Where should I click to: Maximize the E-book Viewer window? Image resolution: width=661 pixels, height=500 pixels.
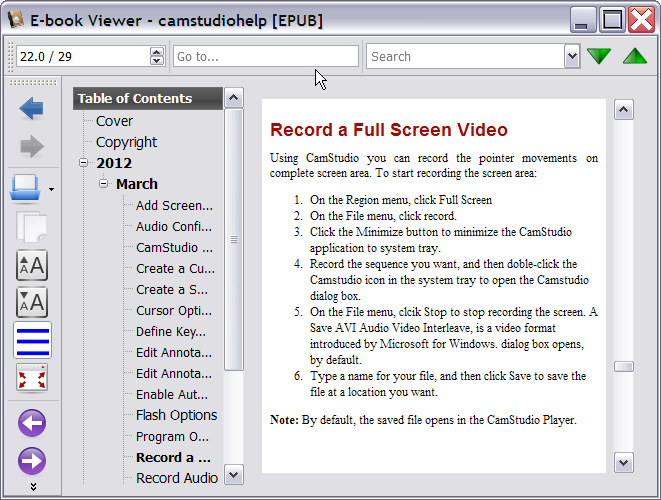(612, 20)
